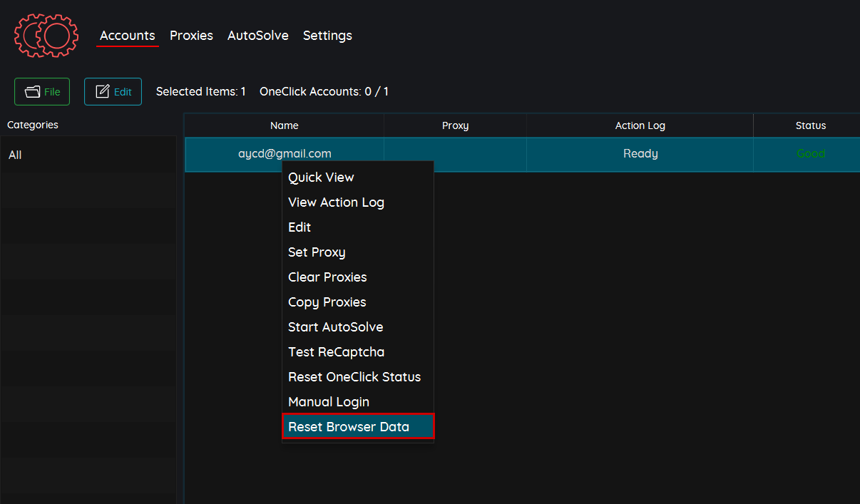Click the Status column header
Image resolution: width=860 pixels, height=504 pixels.
[810, 125]
